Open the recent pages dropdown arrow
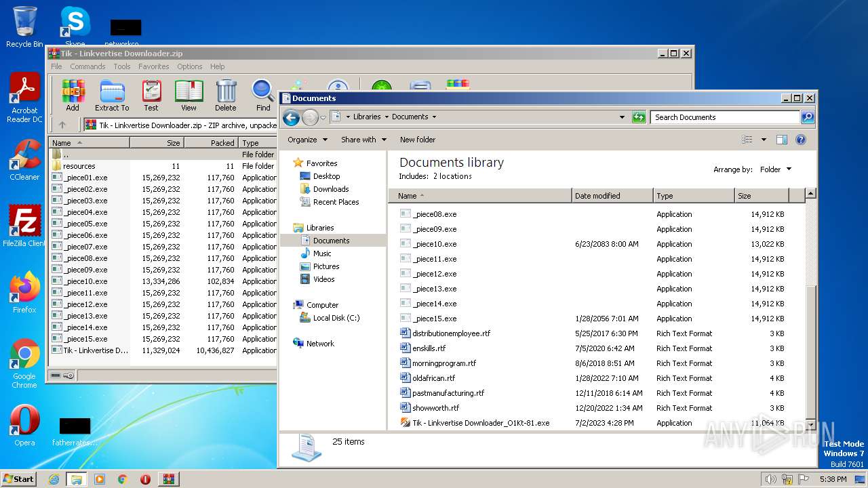The height and width of the screenshot is (488, 868). point(323,117)
